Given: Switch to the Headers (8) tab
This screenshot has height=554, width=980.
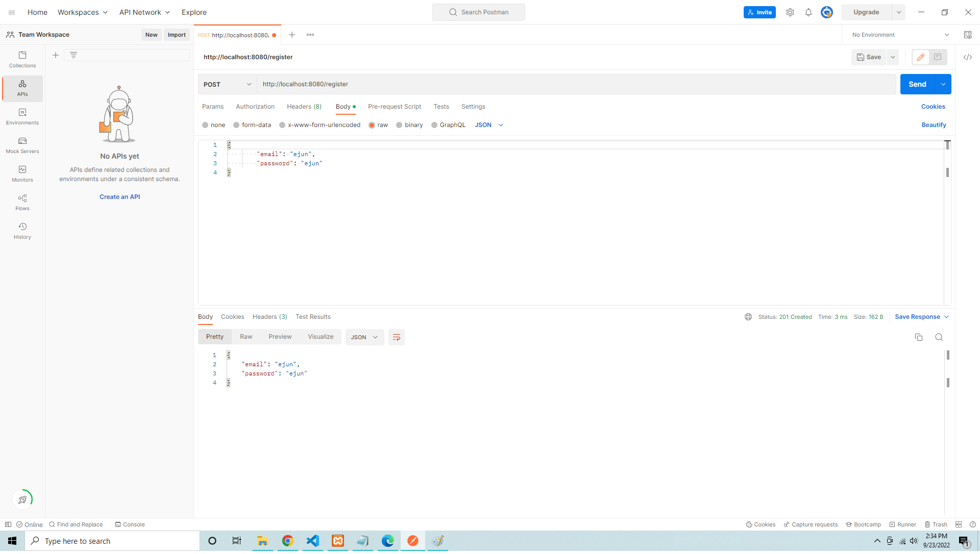Looking at the screenshot, I should tap(304, 107).
